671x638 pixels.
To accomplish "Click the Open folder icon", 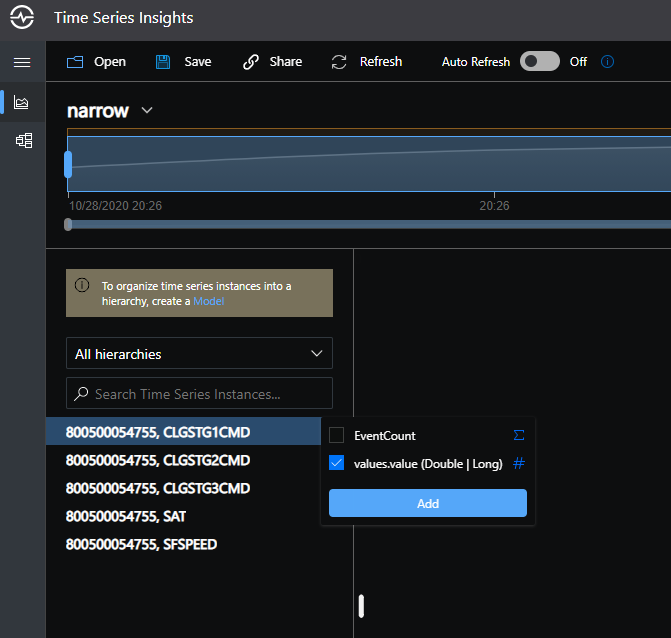I will 75,62.
